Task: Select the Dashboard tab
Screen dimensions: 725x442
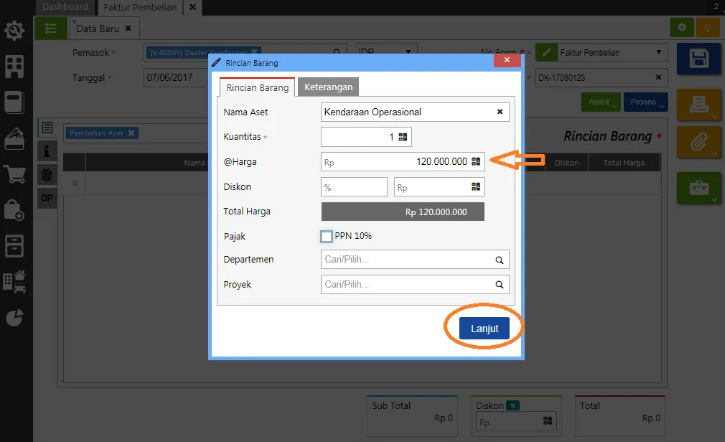Action: click(x=65, y=7)
